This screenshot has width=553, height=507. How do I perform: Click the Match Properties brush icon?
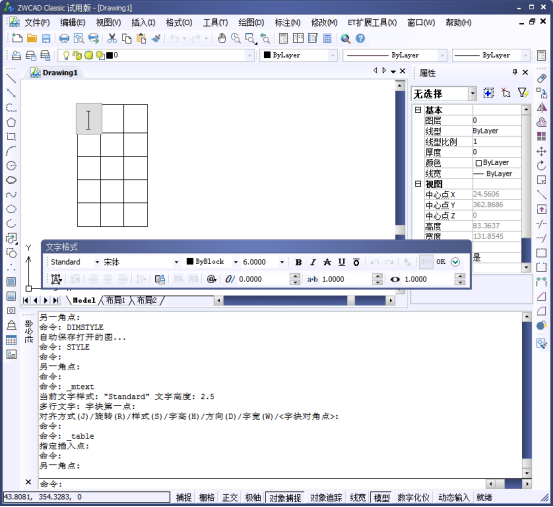coord(156,38)
